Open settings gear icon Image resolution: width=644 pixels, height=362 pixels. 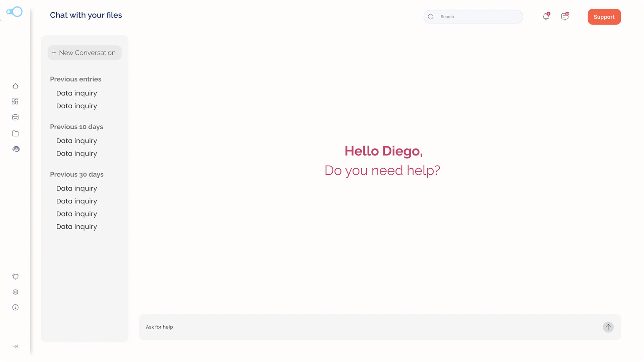click(x=15, y=292)
